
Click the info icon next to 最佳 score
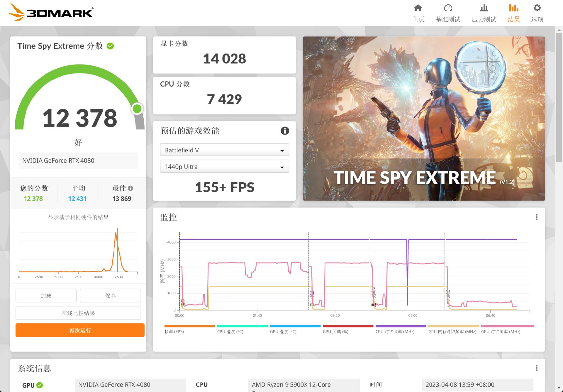131,188
